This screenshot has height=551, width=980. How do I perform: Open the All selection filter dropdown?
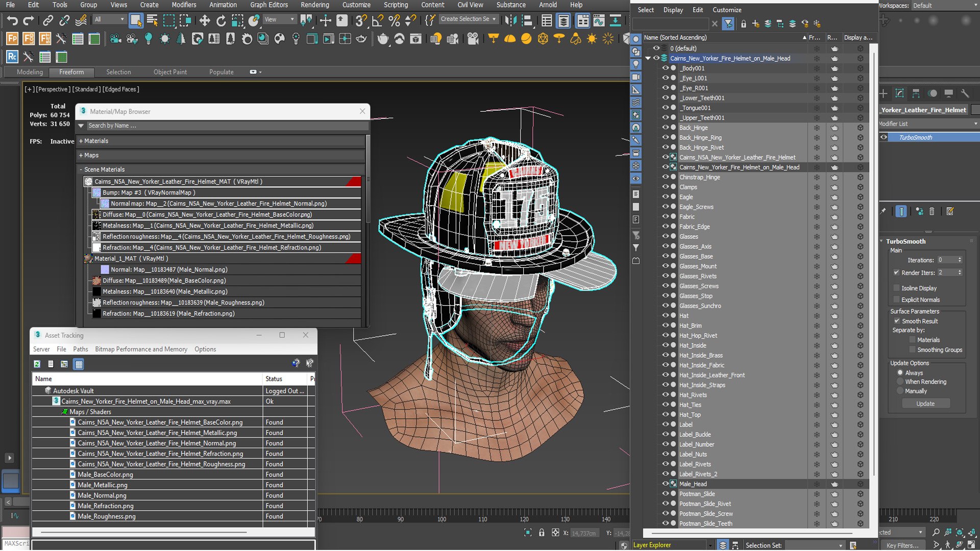click(110, 19)
